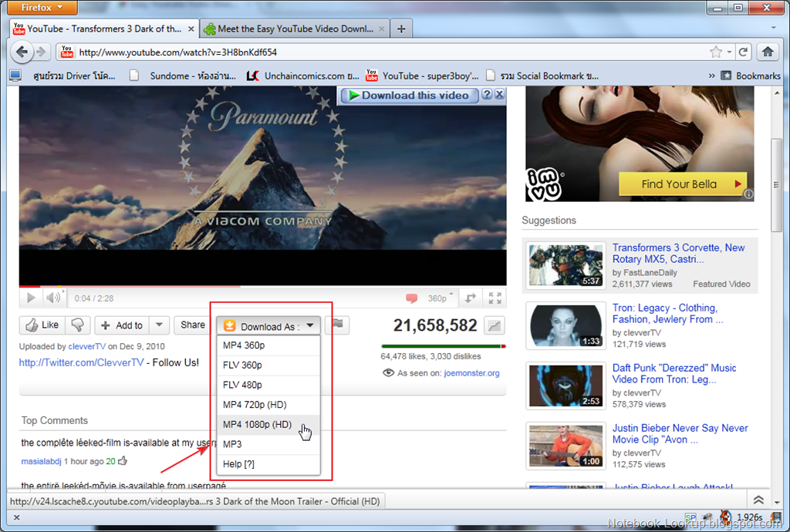
Task: Add video with Add to button
Action: coord(123,325)
